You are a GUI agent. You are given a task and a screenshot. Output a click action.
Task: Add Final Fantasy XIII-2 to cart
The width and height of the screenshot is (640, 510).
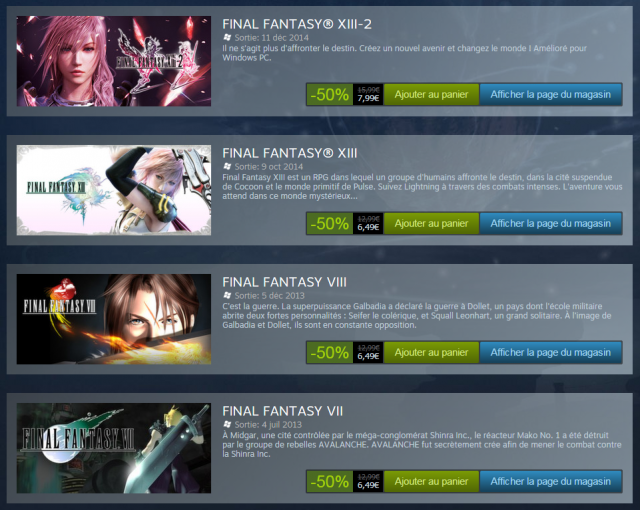(431, 94)
